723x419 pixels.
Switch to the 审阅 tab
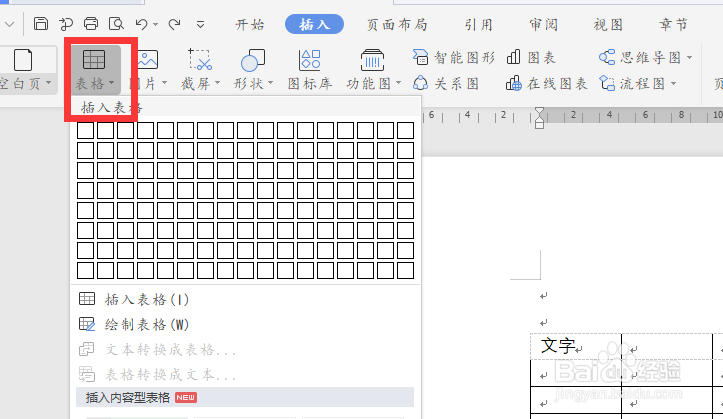click(x=544, y=24)
